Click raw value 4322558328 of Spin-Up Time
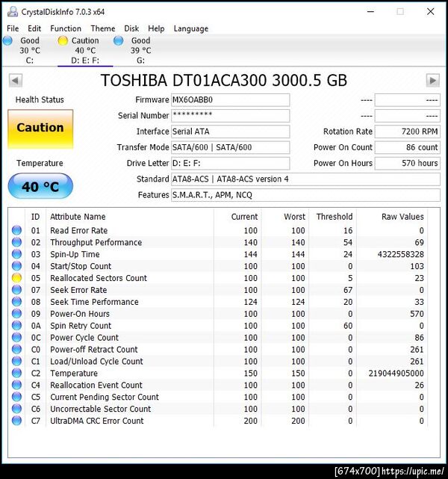 (401, 254)
